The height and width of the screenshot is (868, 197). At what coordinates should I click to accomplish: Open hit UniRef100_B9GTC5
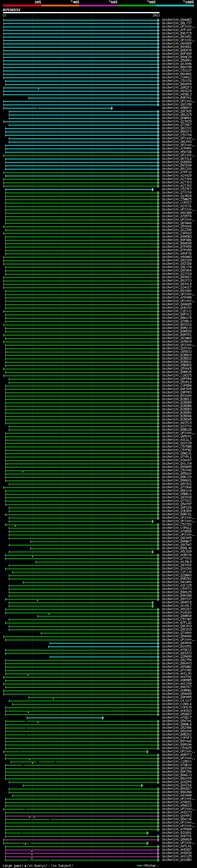click(x=177, y=33)
